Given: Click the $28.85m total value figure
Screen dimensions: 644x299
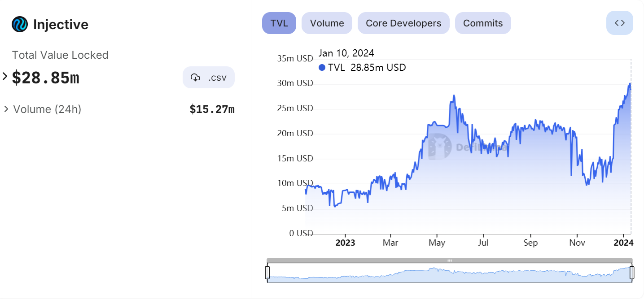Looking at the screenshot, I should click(46, 78).
